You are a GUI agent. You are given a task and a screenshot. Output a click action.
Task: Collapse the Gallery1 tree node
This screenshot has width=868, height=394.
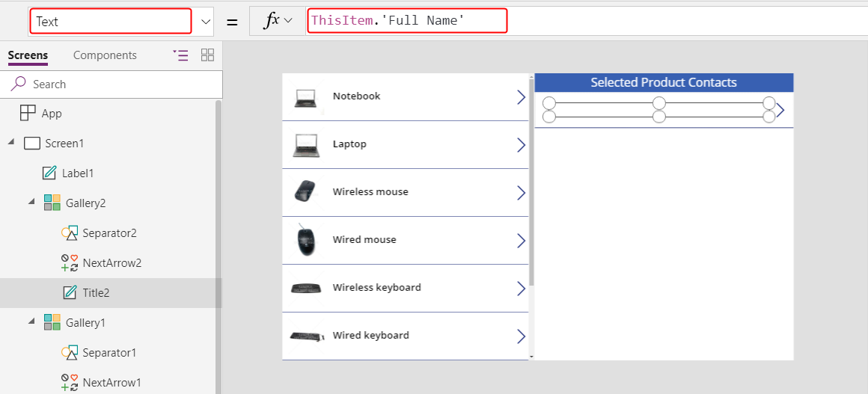point(31,323)
